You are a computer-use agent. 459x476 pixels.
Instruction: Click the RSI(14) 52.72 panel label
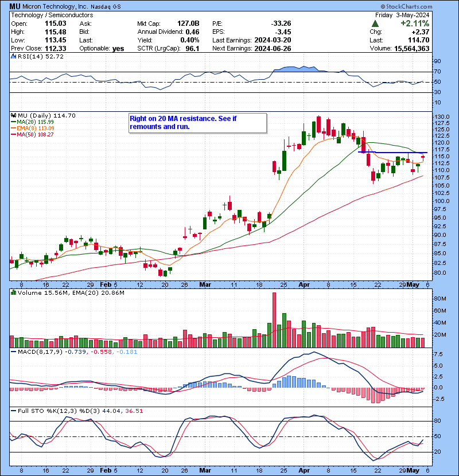40,56
